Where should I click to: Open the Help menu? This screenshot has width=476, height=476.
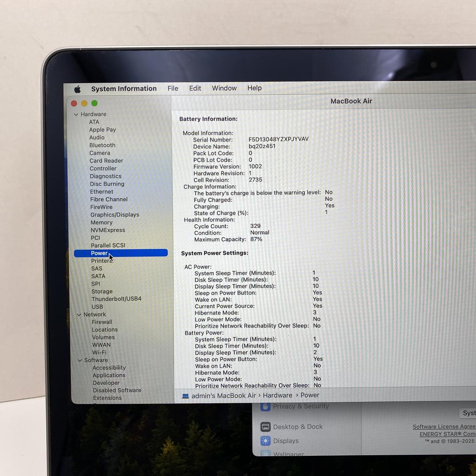coord(254,88)
